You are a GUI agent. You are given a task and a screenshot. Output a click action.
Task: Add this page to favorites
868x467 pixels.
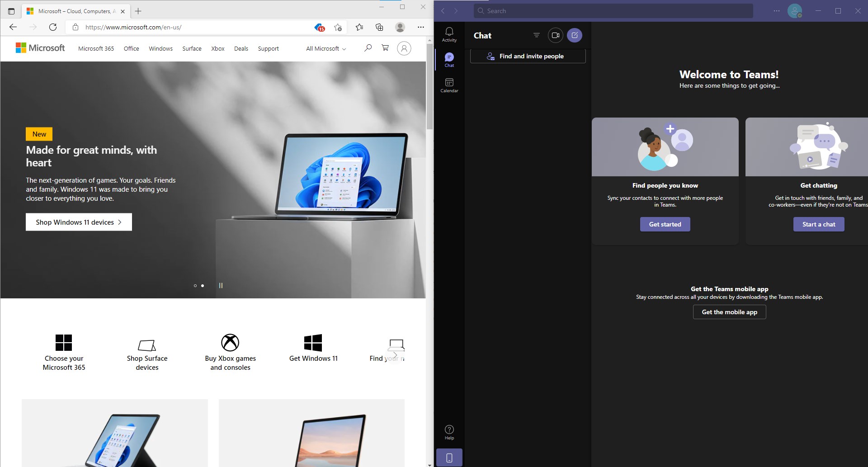tap(338, 27)
